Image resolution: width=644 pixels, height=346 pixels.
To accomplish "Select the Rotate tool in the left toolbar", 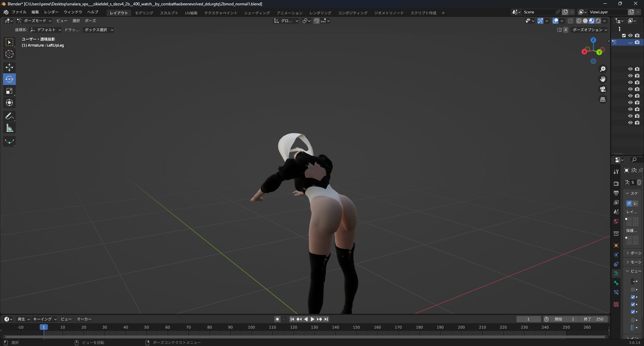I will click(x=9, y=79).
